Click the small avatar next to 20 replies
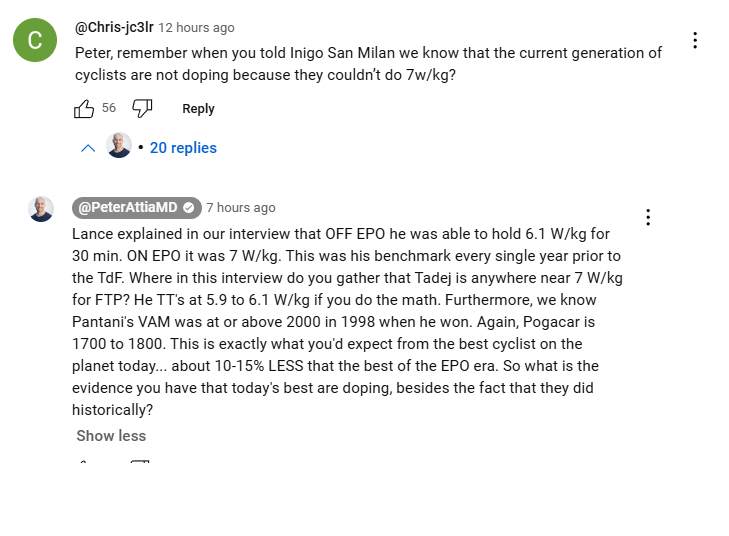 pos(119,145)
